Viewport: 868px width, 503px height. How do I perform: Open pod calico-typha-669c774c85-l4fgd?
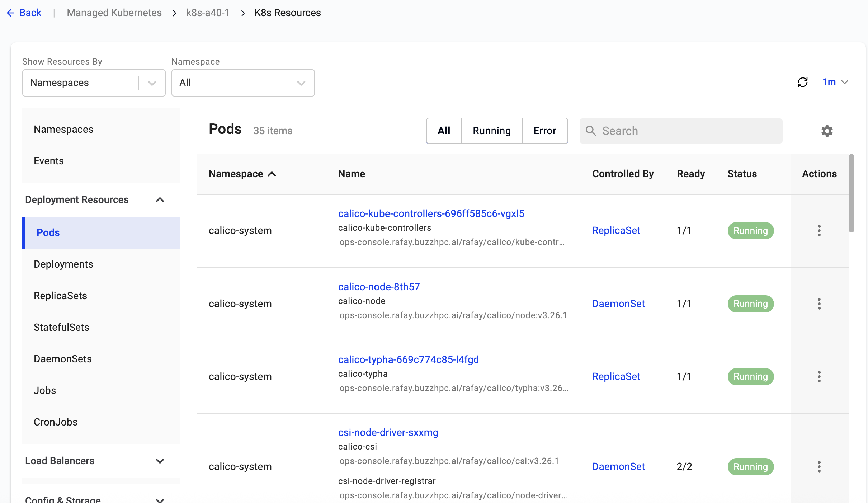[409, 359]
